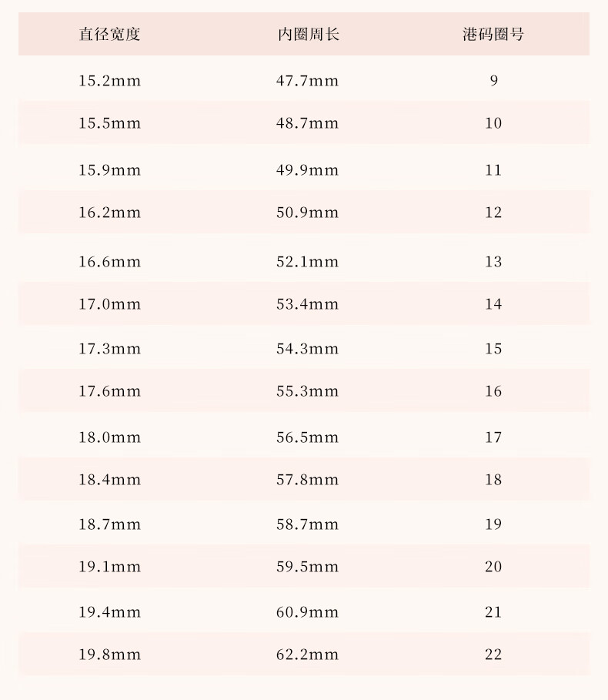Click the 直径宽度 column header
608x700 pixels.
tap(110, 35)
